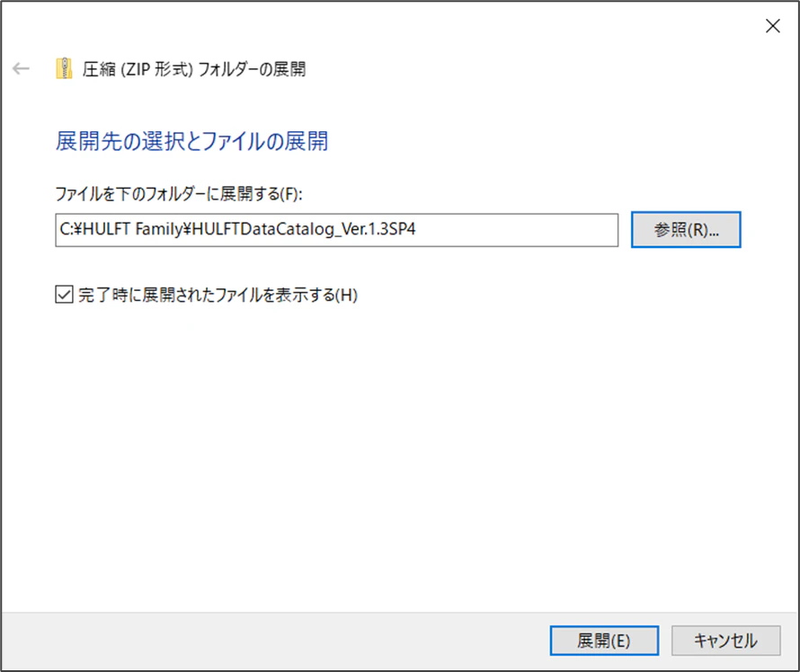This screenshot has height=672, width=800.
Task: Click the destination folder path field
Action: click(x=337, y=230)
